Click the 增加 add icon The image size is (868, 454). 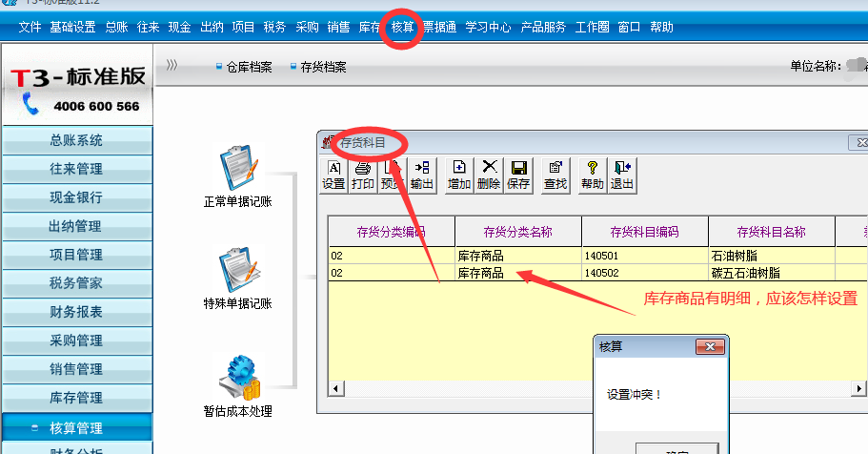[459, 175]
